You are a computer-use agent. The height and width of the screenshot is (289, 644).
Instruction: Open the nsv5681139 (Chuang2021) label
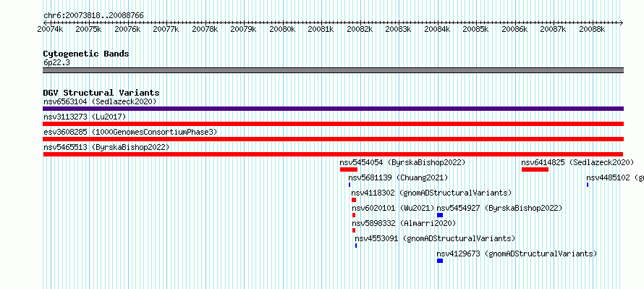pyautogui.click(x=398, y=177)
